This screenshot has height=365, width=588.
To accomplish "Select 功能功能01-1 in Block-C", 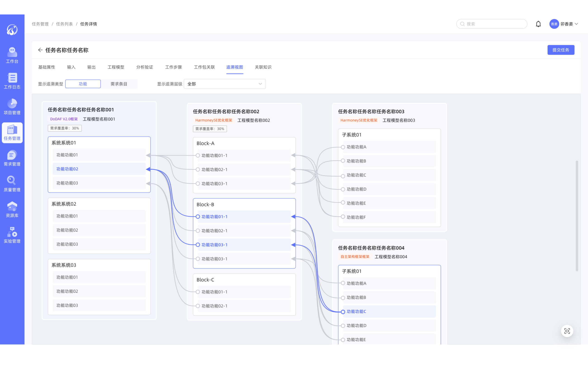I will pyautogui.click(x=244, y=292).
